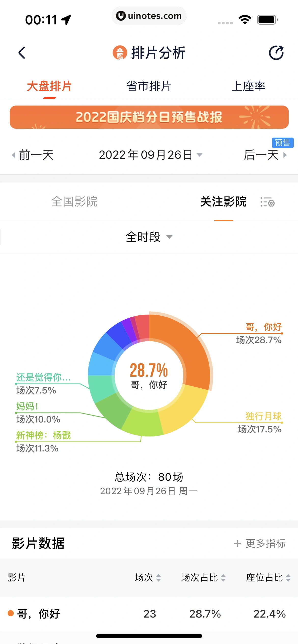Screen dimensions: 298x644
Task: Open the 上座率 tab
Action: coord(248,86)
